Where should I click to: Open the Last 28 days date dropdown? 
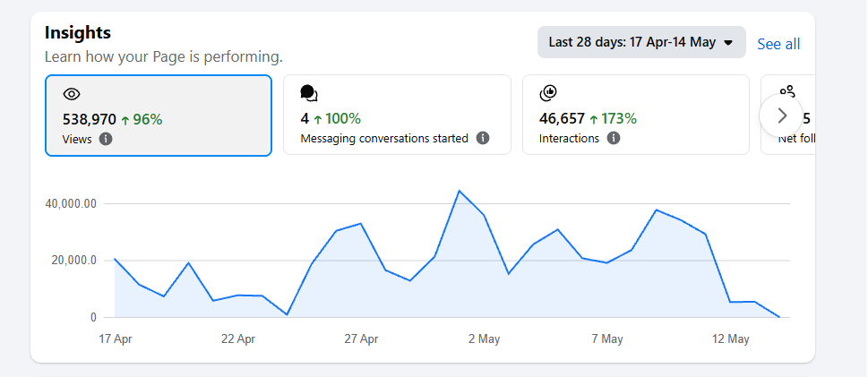point(641,42)
